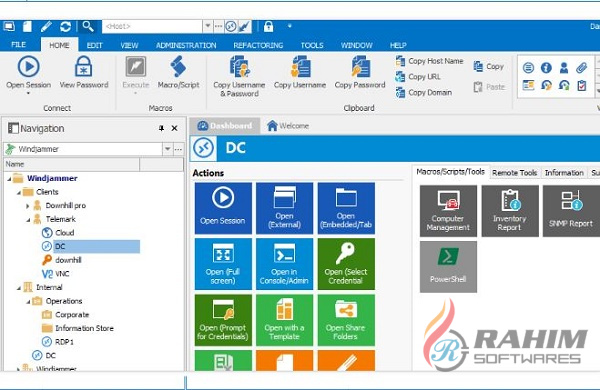The width and height of the screenshot is (600, 390).
Task: Open the ADMINISTRATION ribbon tab
Action: [186, 45]
